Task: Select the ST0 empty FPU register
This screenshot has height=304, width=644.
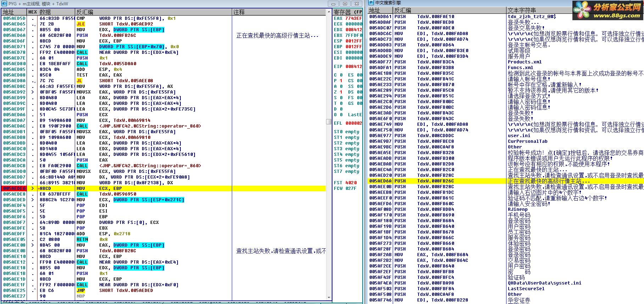Action: click(347, 132)
